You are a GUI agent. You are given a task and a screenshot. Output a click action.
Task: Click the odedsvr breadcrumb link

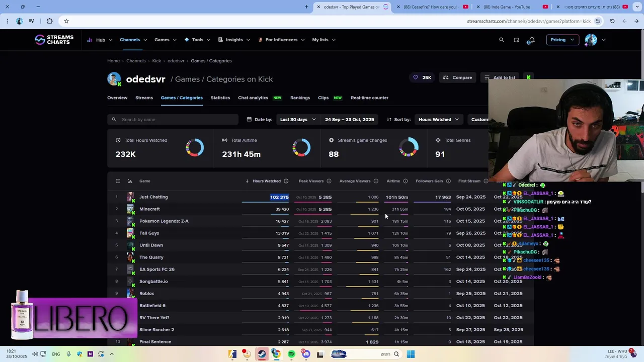click(176, 61)
